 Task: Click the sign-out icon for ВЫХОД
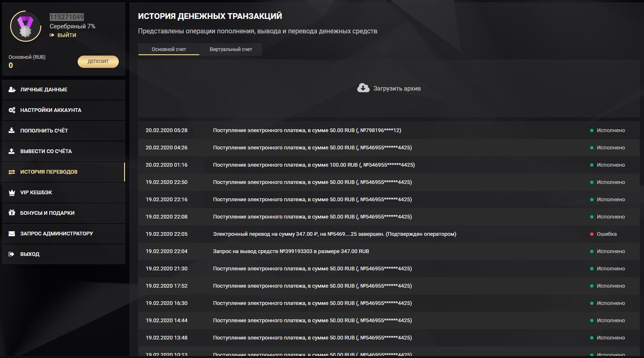pos(12,254)
